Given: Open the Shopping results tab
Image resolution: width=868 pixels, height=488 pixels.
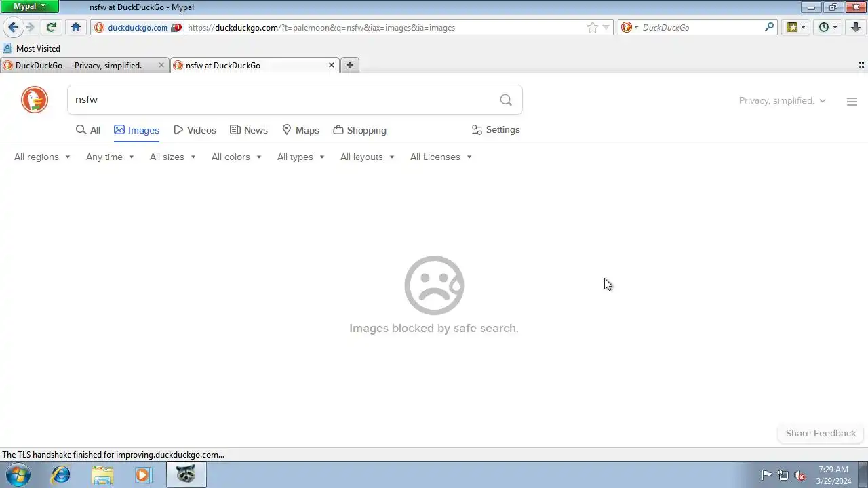Looking at the screenshot, I should tap(360, 130).
